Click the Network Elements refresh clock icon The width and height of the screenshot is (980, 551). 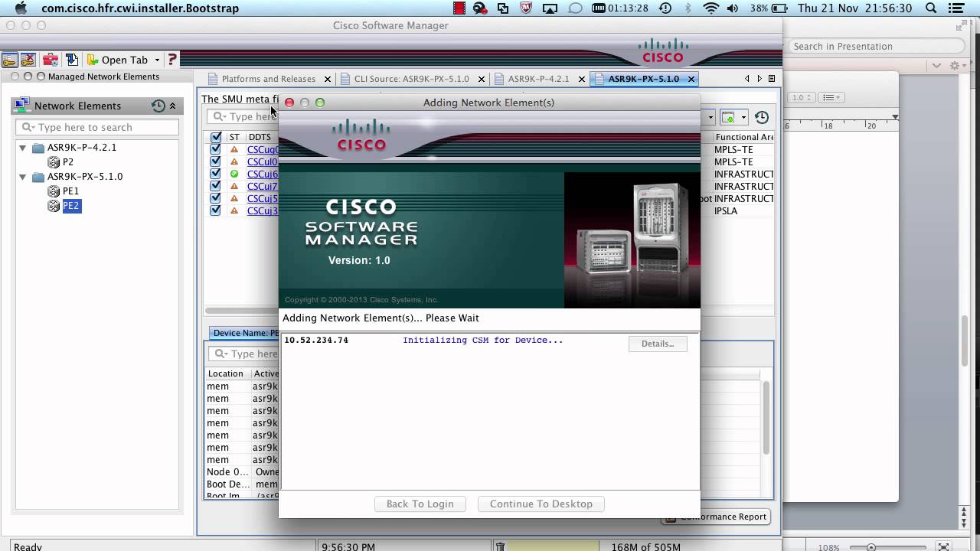point(158,106)
